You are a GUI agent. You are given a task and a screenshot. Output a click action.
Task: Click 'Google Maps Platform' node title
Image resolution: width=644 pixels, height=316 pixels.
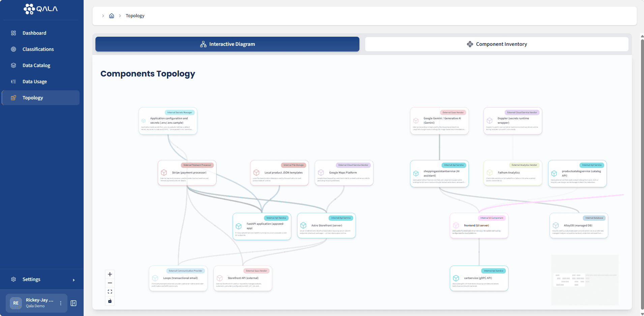tap(343, 172)
